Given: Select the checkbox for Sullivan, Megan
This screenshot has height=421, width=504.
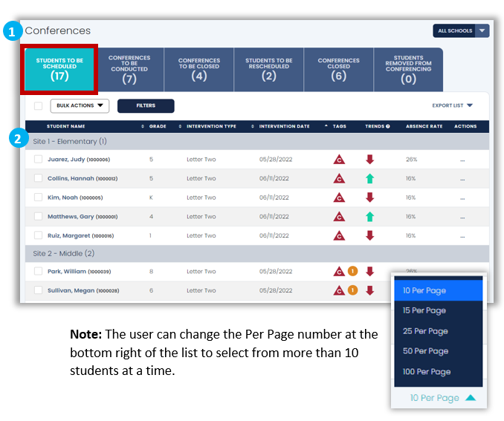Looking at the screenshot, I should pos(38,290).
